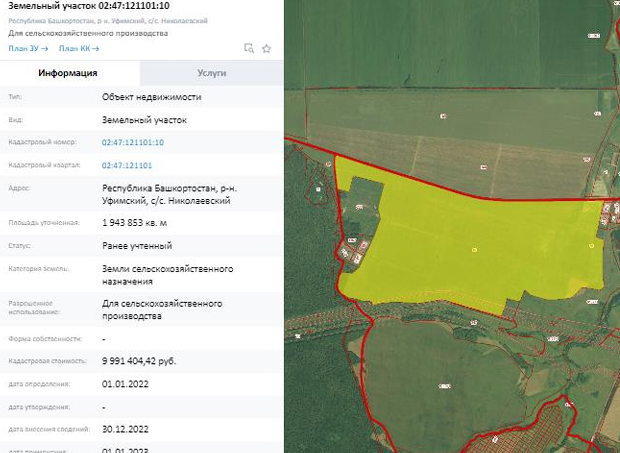The width and height of the screenshot is (620, 453).
Task: Click the Земли сельскохозяйственного назначения category value
Action: point(168,274)
